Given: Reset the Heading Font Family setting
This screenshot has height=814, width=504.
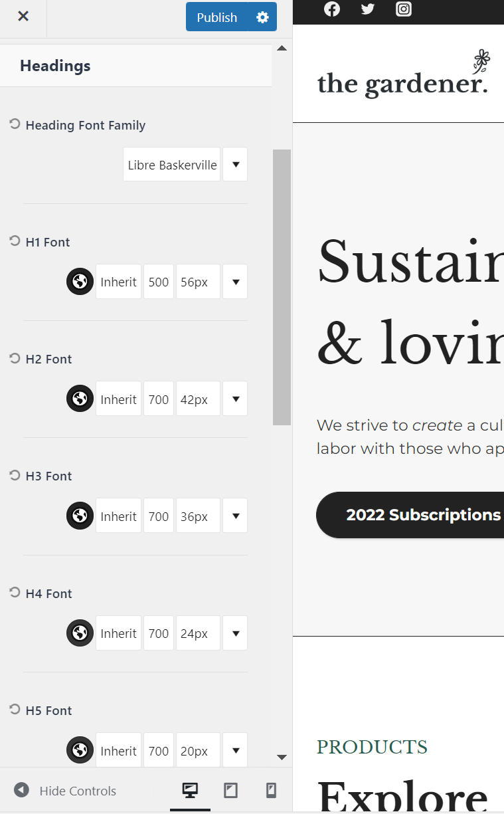Looking at the screenshot, I should pyautogui.click(x=15, y=124).
